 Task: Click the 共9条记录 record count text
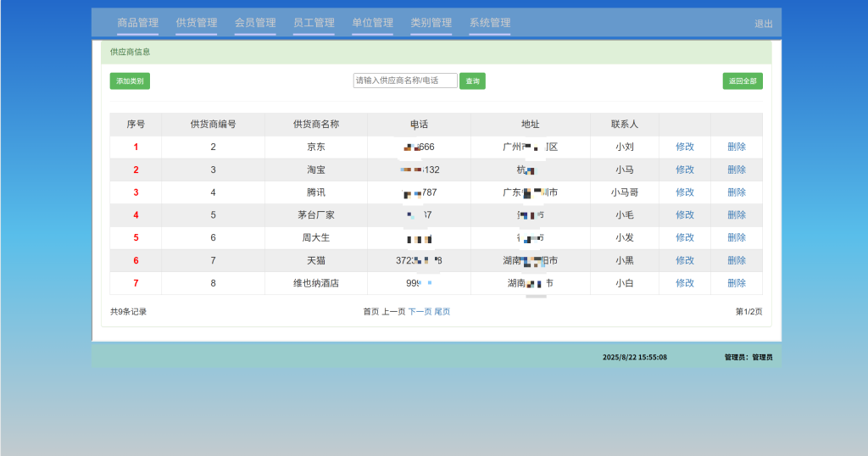point(129,312)
